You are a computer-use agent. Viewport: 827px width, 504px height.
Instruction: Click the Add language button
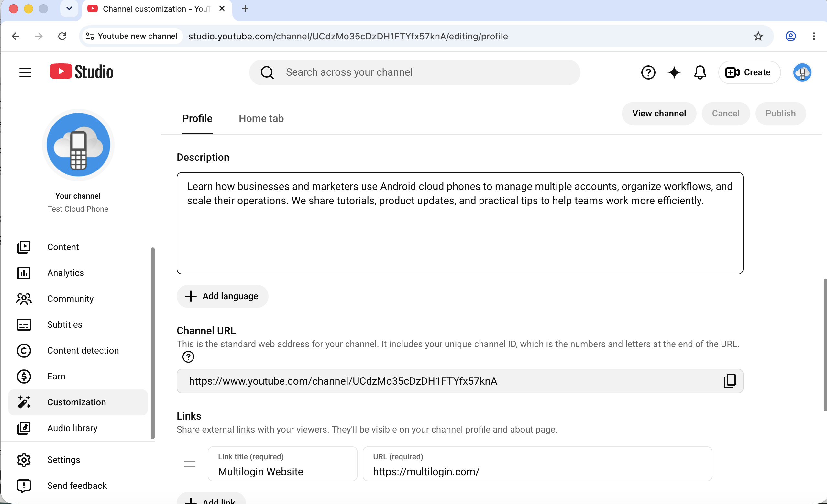[223, 296]
